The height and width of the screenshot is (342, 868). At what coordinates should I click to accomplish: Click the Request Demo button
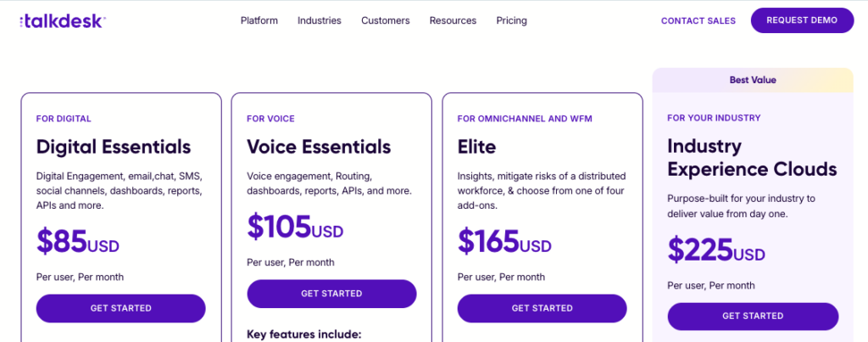pos(802,20)
